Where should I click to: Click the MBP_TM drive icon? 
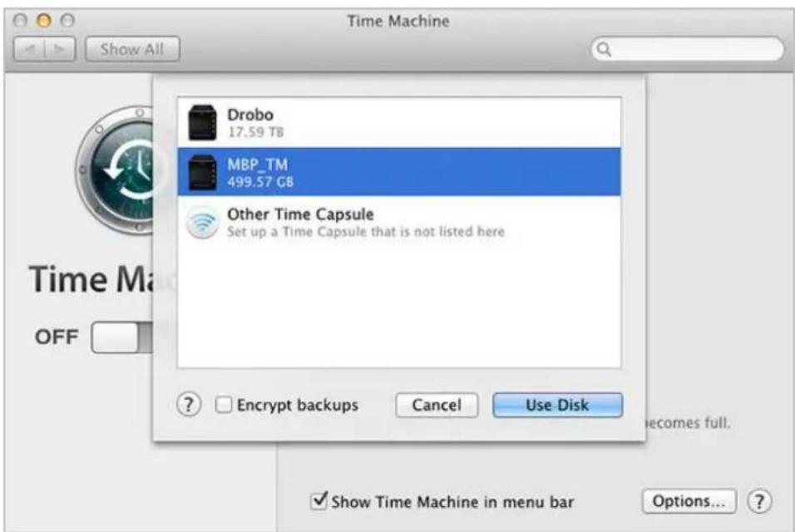point(202,172)
